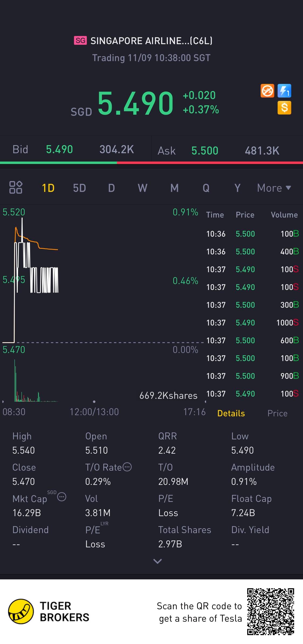The image size is (303, 644).
Task: Tap the Volume column header
Action: coord(284,215)
